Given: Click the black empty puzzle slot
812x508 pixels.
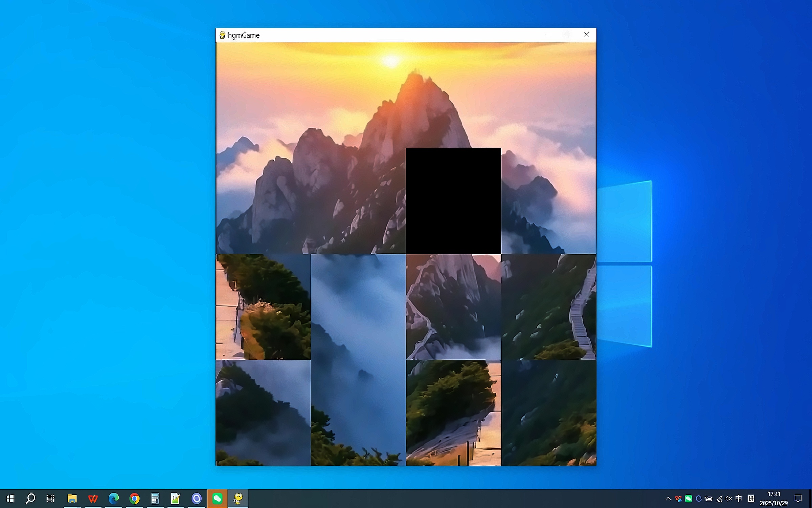Looking at the screenshot, I should pos(453,201).
